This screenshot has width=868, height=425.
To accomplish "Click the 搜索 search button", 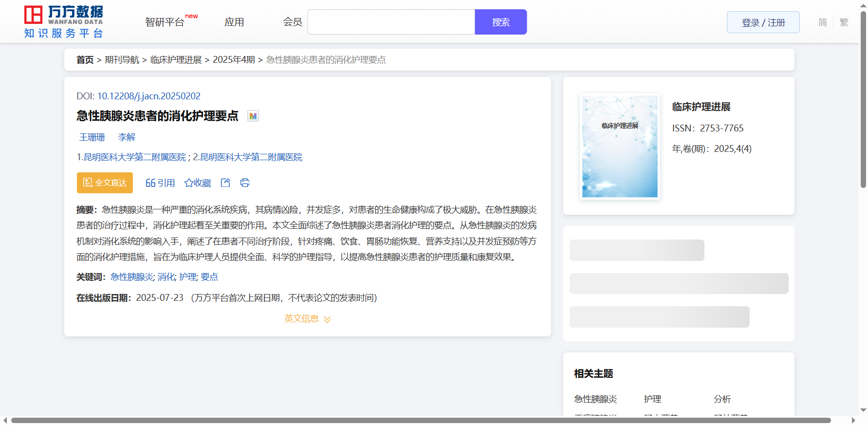I will point(501,22).
